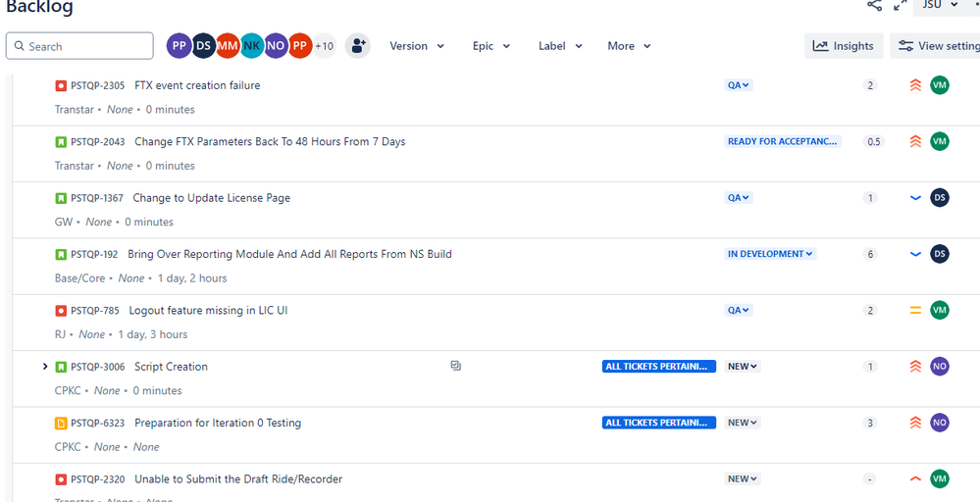Click epic label on Script Creation row
Screen dimensions: 980x502
pyautogui.click(x=659, y=367)
